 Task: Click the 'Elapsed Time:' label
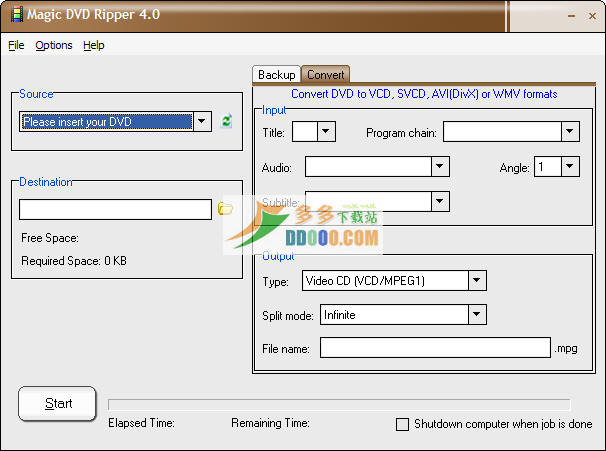point(141,423)
